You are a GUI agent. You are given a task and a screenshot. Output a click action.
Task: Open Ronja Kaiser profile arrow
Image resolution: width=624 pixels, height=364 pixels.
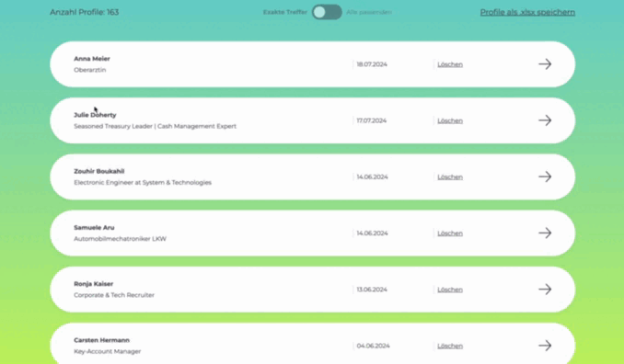pyautogui.click(x=545, y=290)
